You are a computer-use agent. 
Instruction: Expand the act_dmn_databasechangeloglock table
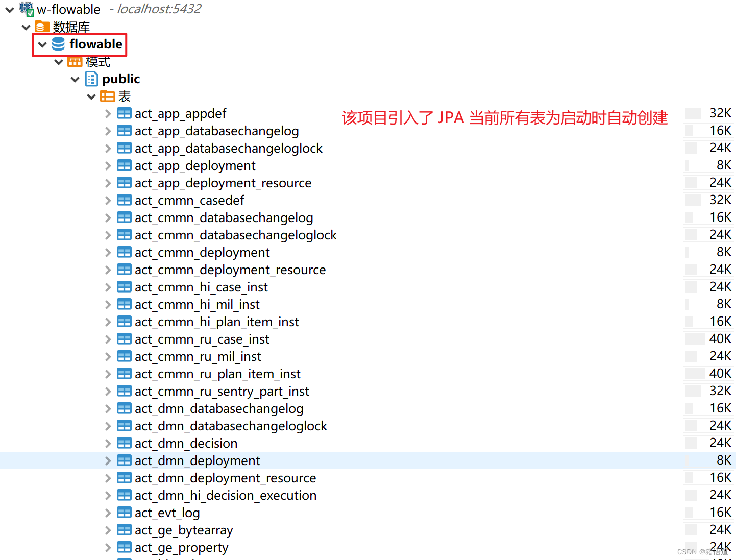click(x=108, y=426)
